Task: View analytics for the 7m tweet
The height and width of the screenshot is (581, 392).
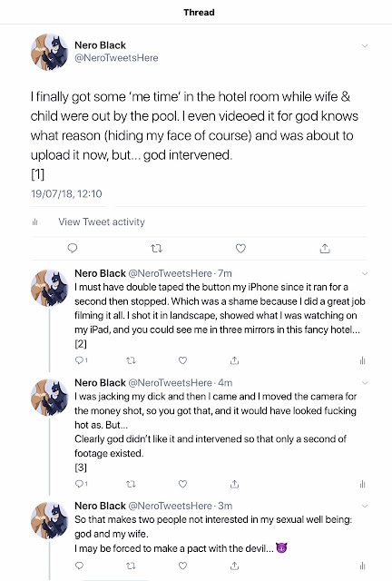Action: coord(362,360)
